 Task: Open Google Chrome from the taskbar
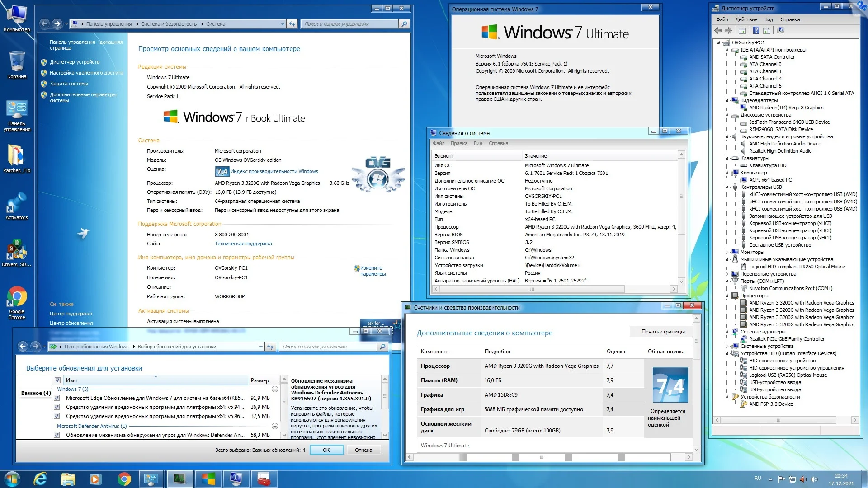click(124, 479)
